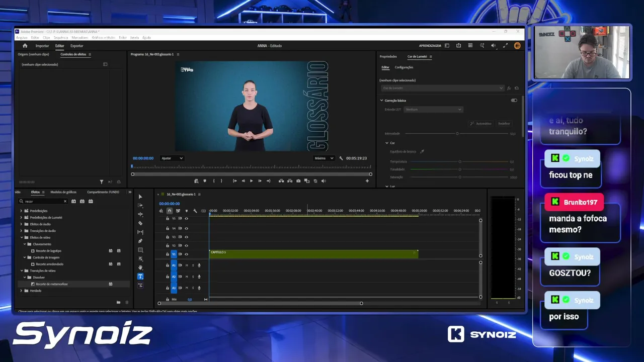Viewport: 644px width, 362px height.
Task: Open the Sequência menu
Action: (60, 38)
